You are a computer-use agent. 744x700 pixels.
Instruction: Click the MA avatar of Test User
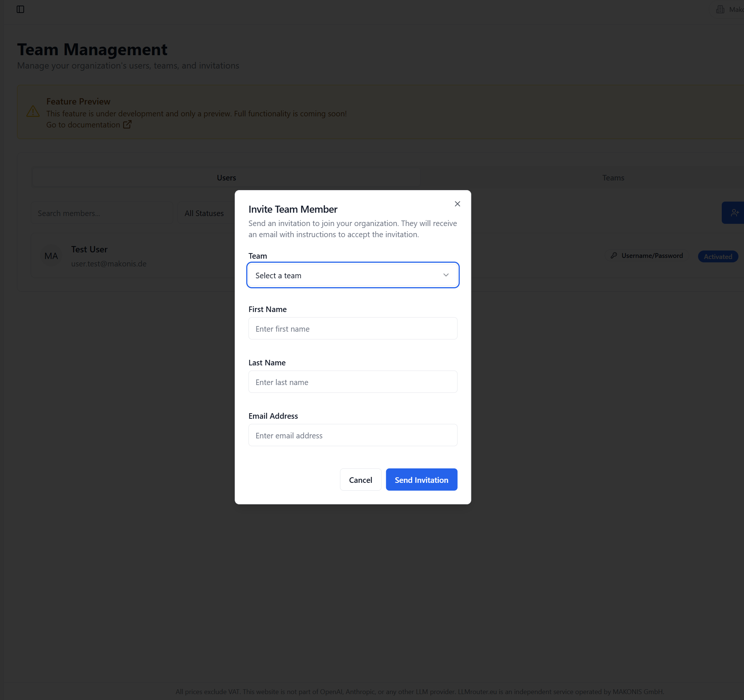coord(51,256)
